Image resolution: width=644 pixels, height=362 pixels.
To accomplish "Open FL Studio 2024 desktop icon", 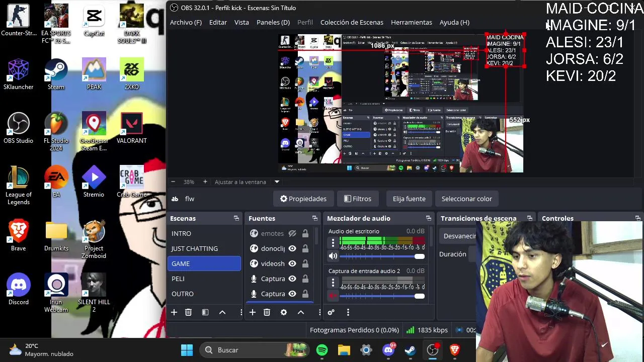I will click(x=56, y=132).
